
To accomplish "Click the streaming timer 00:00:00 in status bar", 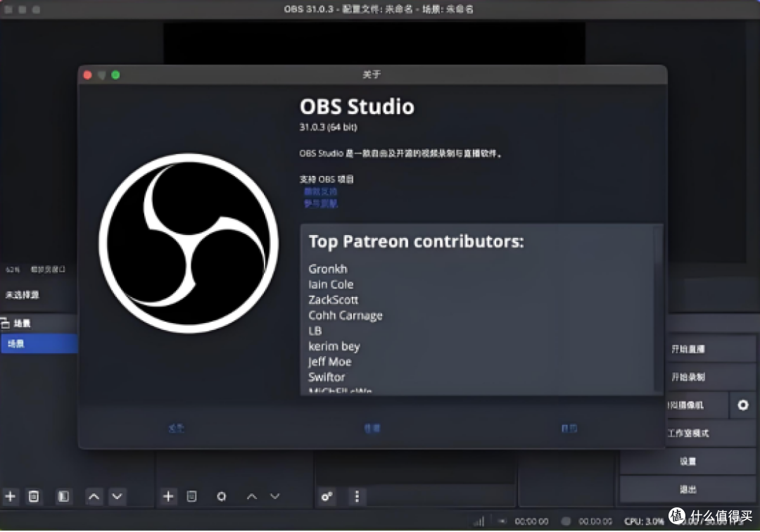I will [x=532, y=521].
